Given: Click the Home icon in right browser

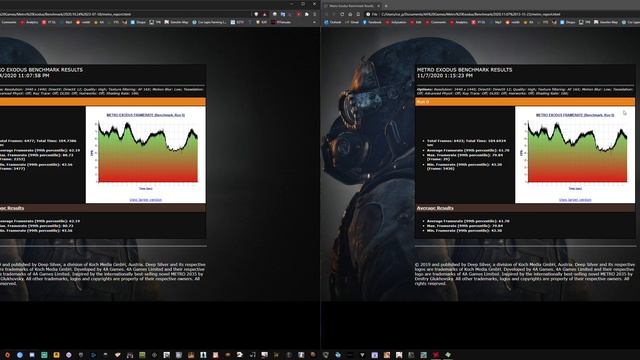Looking at the screenshot, I should pyautogui.click(x=350, y=14).
